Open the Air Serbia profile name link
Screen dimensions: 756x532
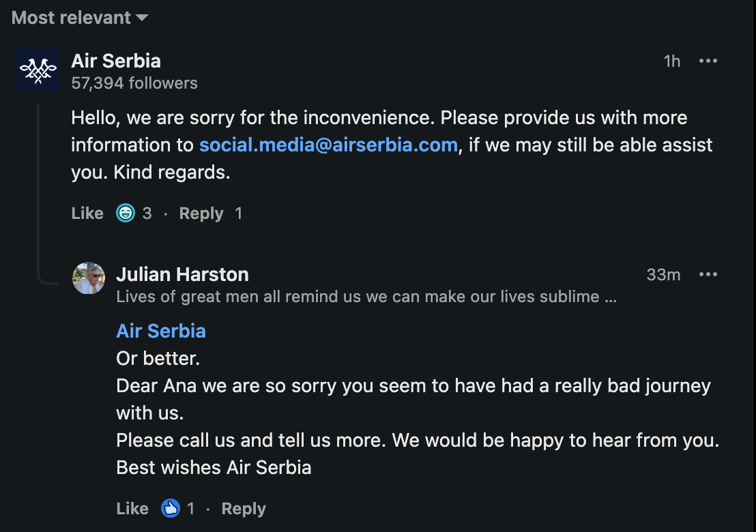click(x=116, y=61)
